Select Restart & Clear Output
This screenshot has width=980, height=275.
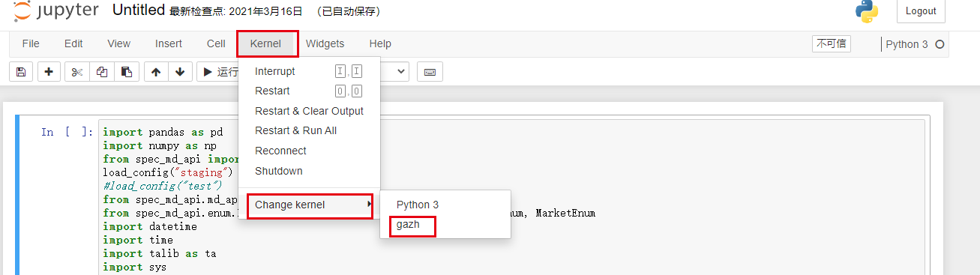[x=309, y=111]
